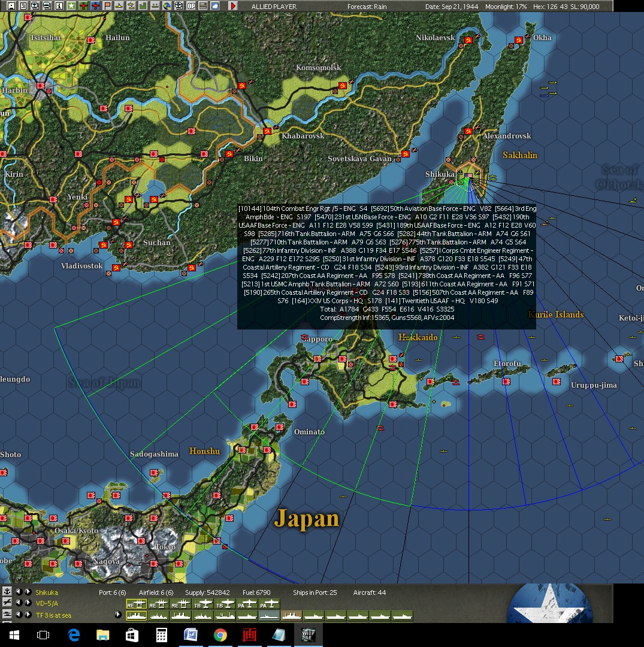Click the 'TF 3 is at sea' label
644x647 pixels.
pyautogui.click(x=53, y=615)
